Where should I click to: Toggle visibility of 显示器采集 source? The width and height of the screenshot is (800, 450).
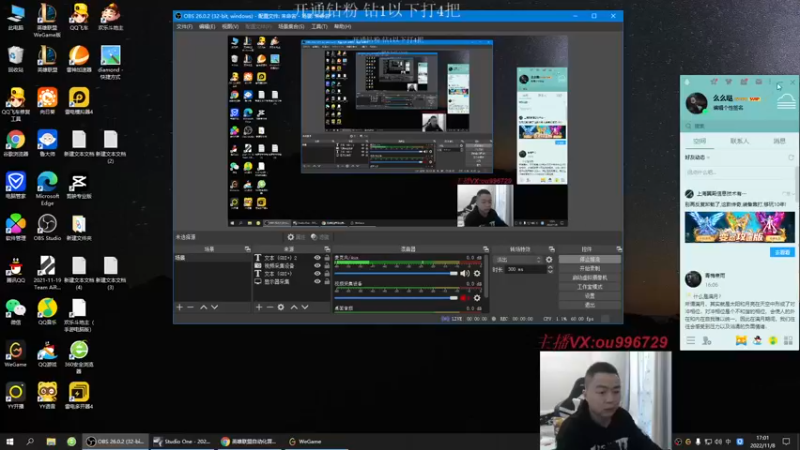[x=317, y=281]
